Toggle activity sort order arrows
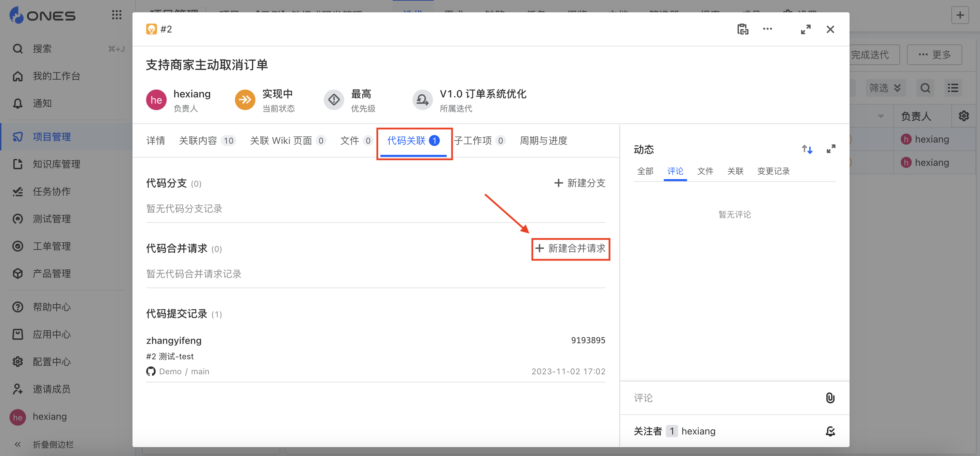980x456 pixels. tap(807, 149)
